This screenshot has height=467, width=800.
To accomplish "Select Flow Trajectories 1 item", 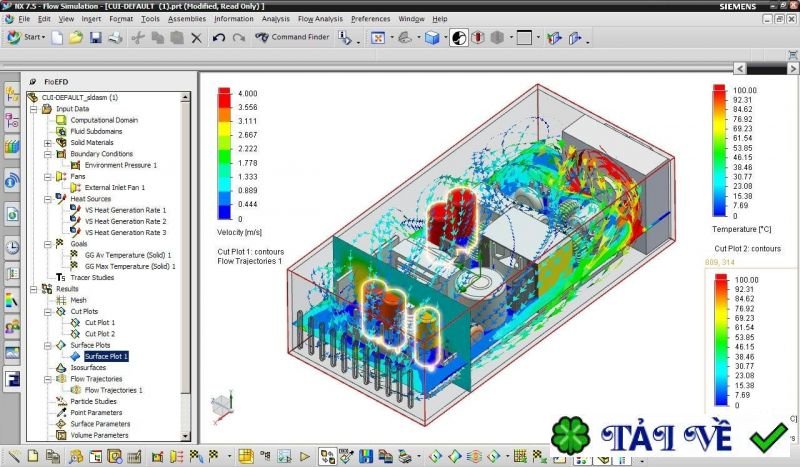I will 113,390.
